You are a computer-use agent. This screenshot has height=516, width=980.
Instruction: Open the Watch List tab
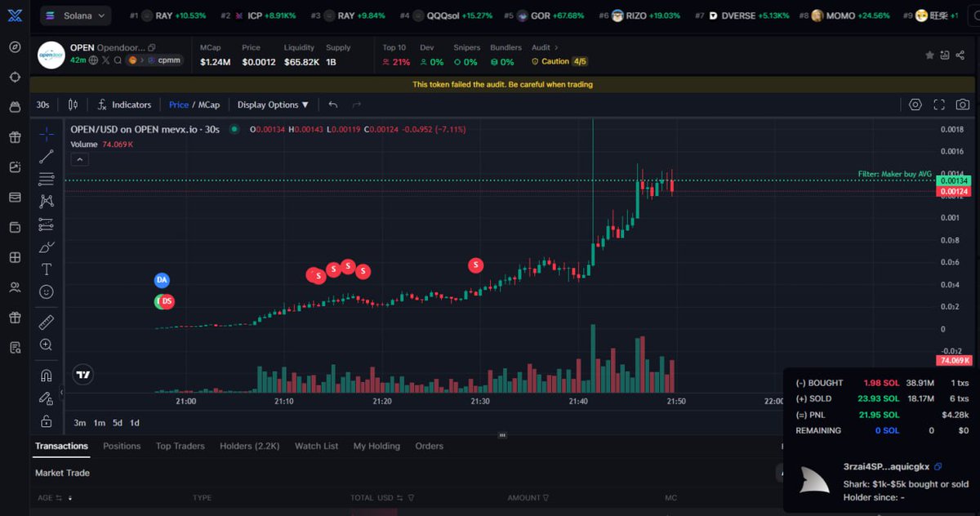point(316,446)
